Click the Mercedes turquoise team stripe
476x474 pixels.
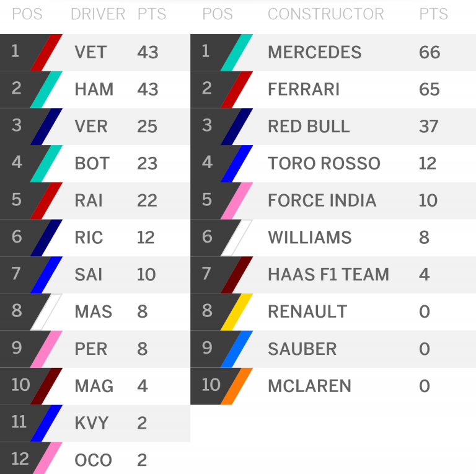(237, 53)
